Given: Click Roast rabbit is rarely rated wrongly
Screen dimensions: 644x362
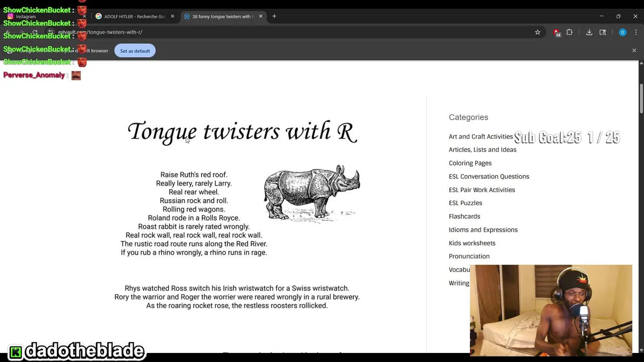Looking at the screenshot, I should 194,226.
